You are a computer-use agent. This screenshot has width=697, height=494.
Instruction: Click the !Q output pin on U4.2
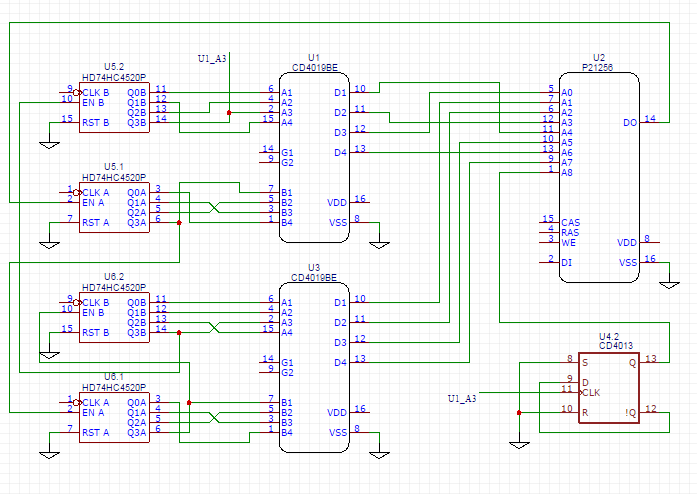pos(650,411)
